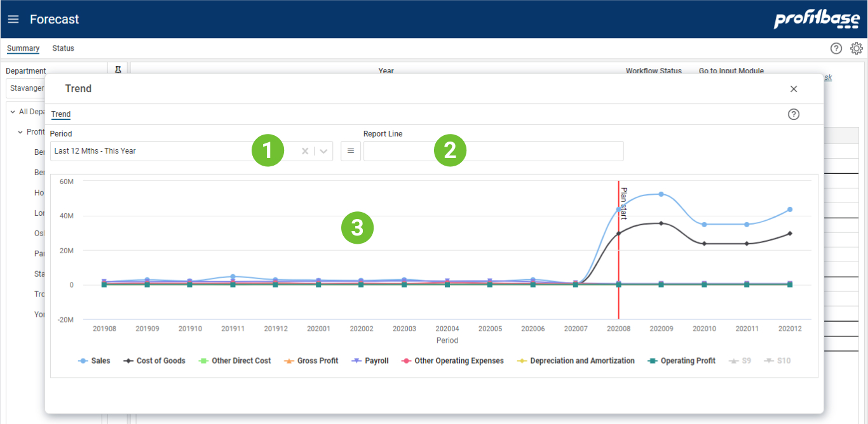Open the report line list icon beside Report Line
Viewport: 868px width, 424px height.
pyautogui.click(x=351, y=150)
